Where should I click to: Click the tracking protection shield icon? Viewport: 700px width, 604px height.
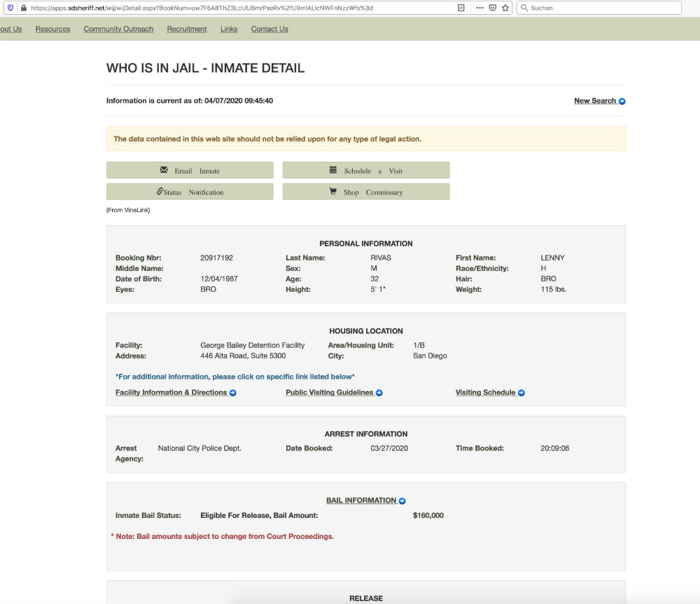click(x=10, y=8)
